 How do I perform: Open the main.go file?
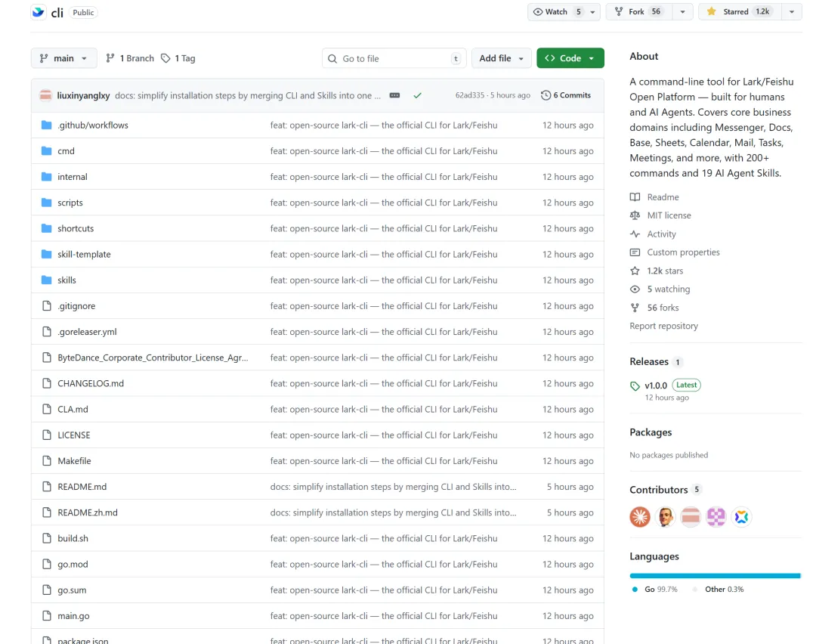click(x=73, y=616)
